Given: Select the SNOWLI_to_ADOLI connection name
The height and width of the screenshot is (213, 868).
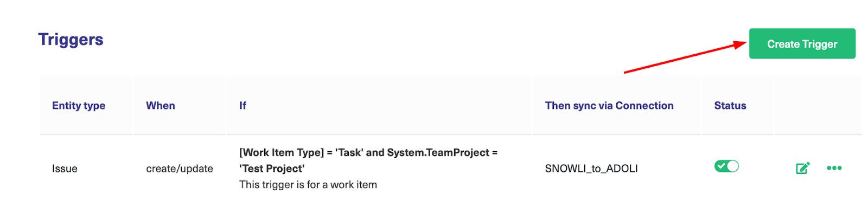Looking at the screenshot, I should (591, 169).
